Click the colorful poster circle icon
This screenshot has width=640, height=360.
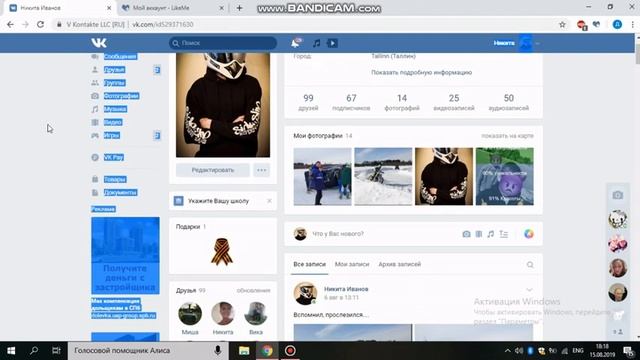[x=529, y=234]
